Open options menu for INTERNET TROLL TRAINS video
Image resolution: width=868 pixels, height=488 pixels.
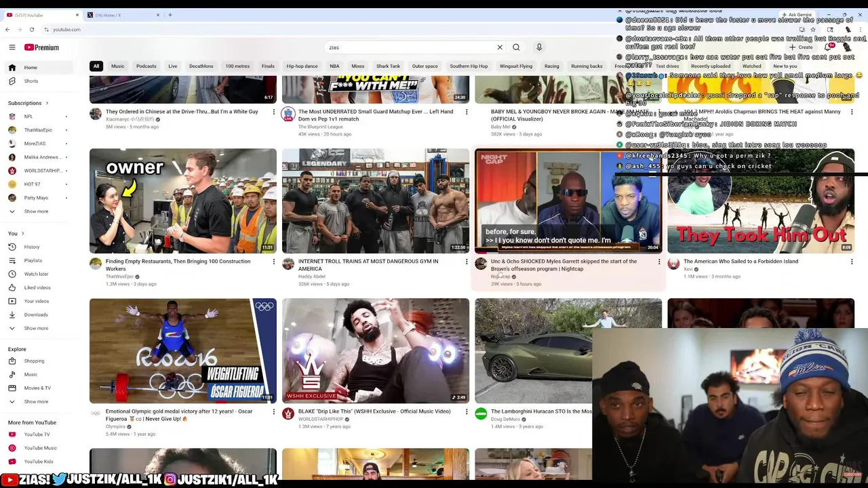(467, 262)
